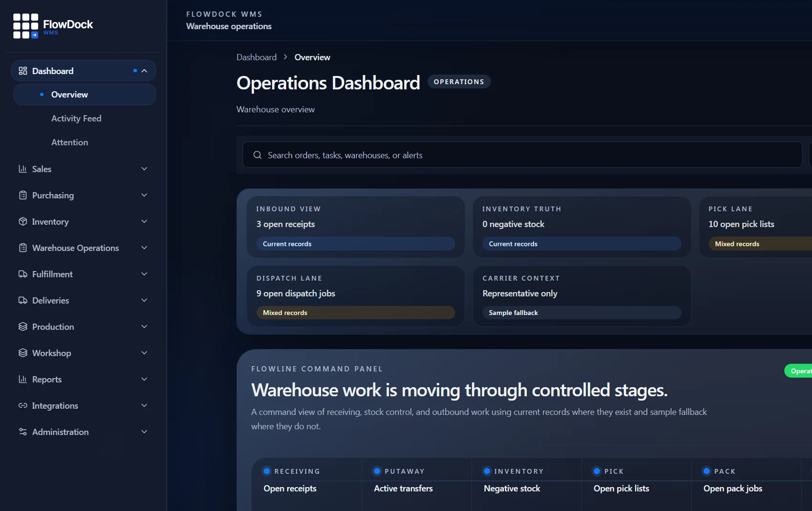Open the Inbound View card
812x511 pixels.
[x=355, y=227]
